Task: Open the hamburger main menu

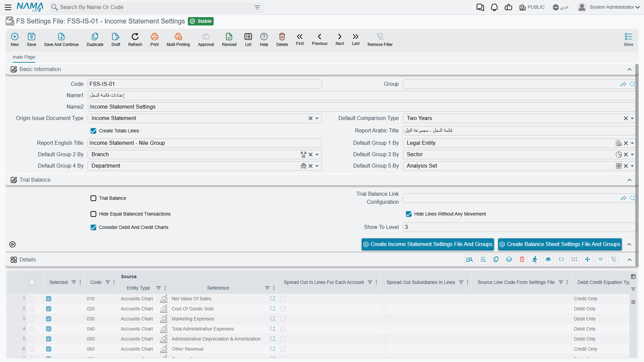Action: pos(8,7)
